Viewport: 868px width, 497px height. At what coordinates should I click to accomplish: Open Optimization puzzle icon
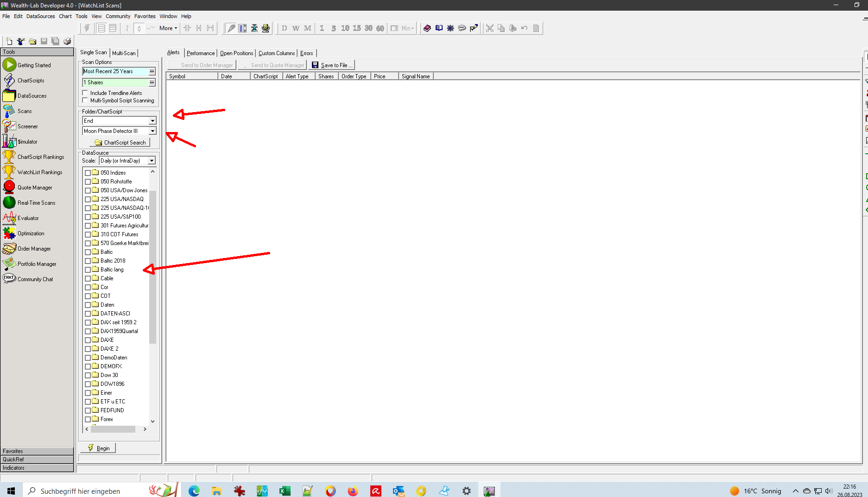[9, 233]
